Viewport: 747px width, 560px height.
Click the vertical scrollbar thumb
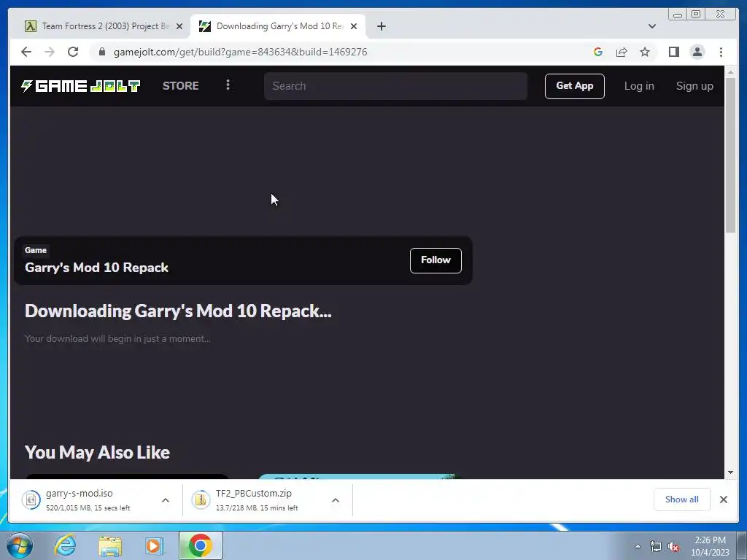point(730,156)
